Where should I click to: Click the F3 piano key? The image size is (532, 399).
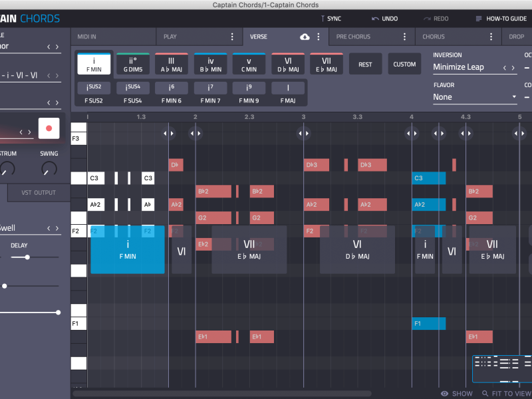pyautogui.click(x=78, y=138)
